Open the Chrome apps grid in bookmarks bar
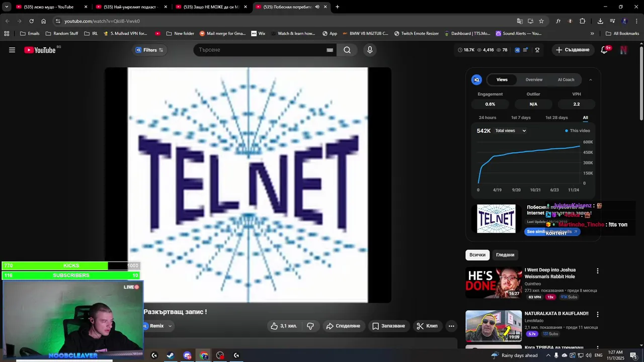This screenshot has height=362, width=644. [x=7, y=34]
